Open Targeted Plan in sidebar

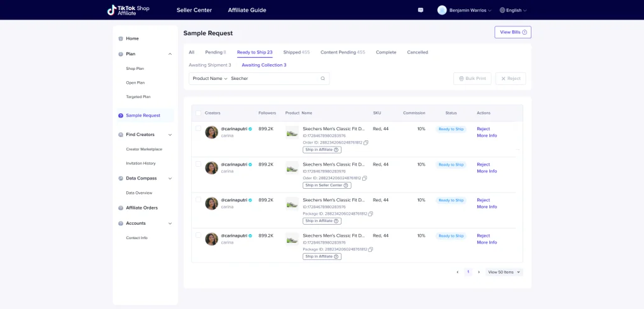click(138, 97)
